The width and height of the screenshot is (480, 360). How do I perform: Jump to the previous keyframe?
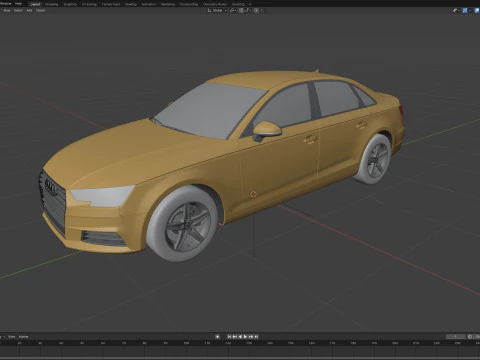coord(235,337)
